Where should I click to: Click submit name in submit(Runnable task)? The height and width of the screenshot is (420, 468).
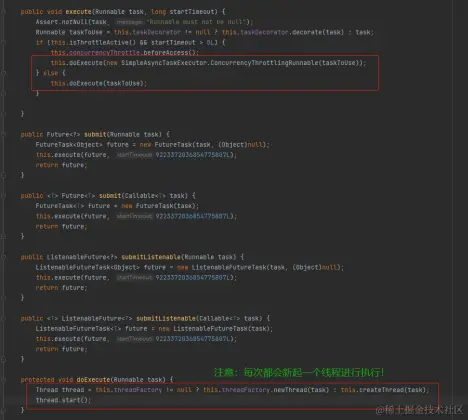95,134
